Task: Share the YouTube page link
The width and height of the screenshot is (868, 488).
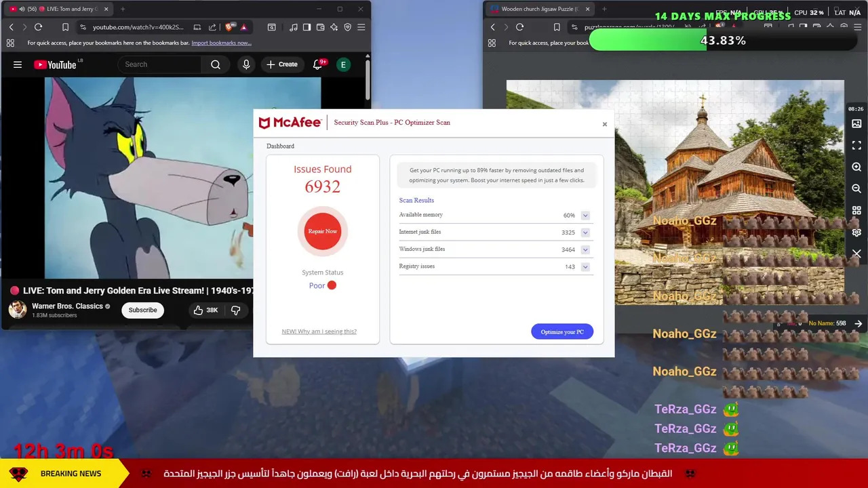Action: (x=212, y=27)
